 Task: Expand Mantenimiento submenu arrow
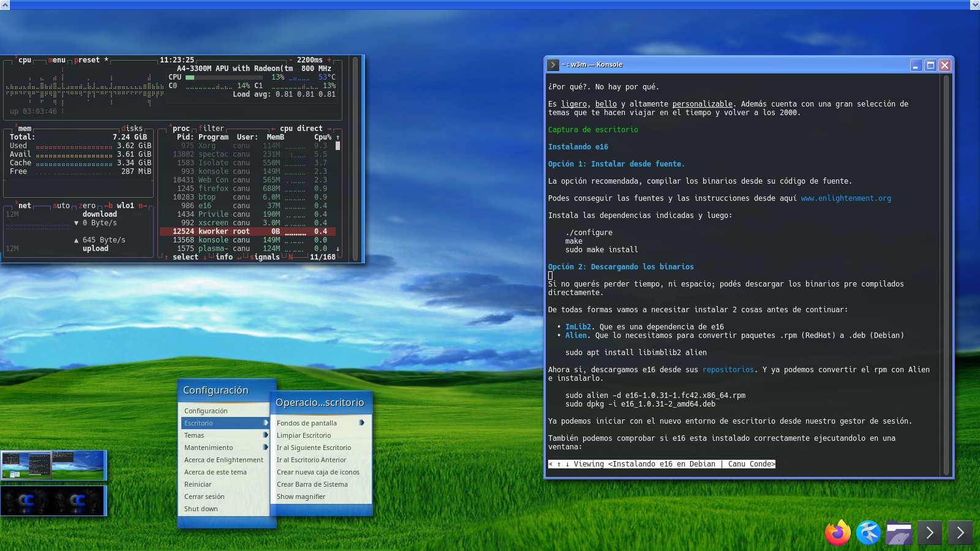point(265,448)
